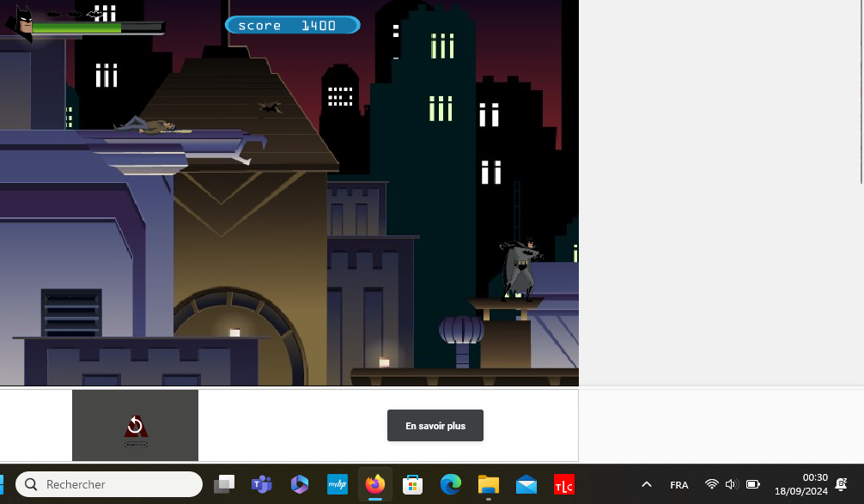Open the FRA input language selector
Screen dimensions: 864x504
(678, 485)
